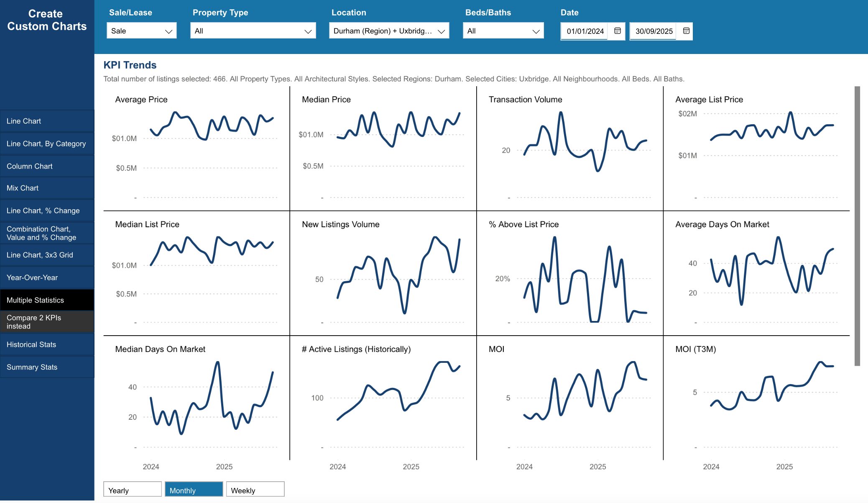The image size is (868, 503).
Task: Go to Historical Stats page
Action: (47, 344)
